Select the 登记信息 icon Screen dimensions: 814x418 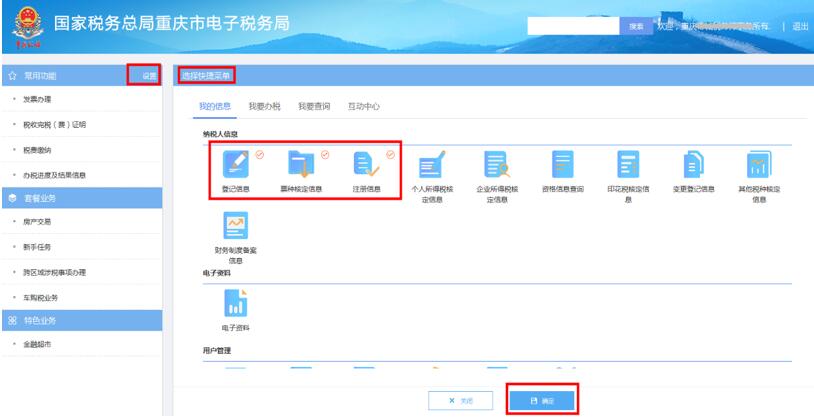237,165
